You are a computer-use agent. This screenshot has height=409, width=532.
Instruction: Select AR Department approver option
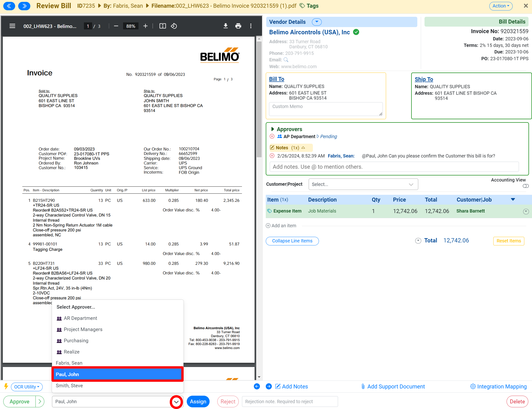pos(117,318)
